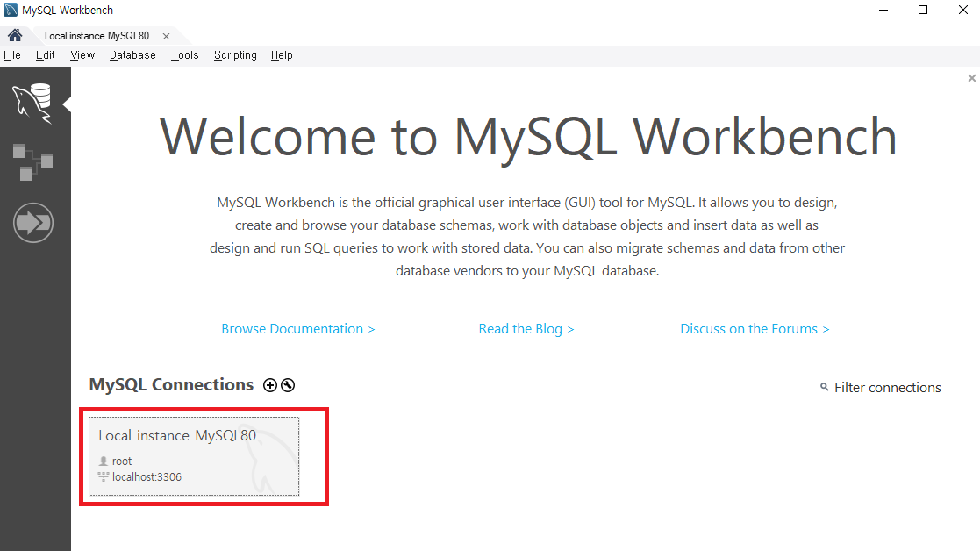Select the MySQL connections dolphin sidebar icon
The image size is (980, 551).
pos(32,103)
